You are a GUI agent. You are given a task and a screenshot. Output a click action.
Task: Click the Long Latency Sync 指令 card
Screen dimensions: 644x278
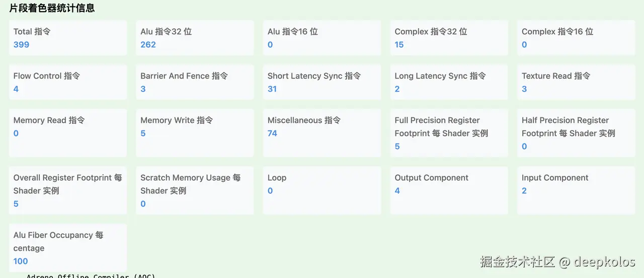[x=449, y=82]
